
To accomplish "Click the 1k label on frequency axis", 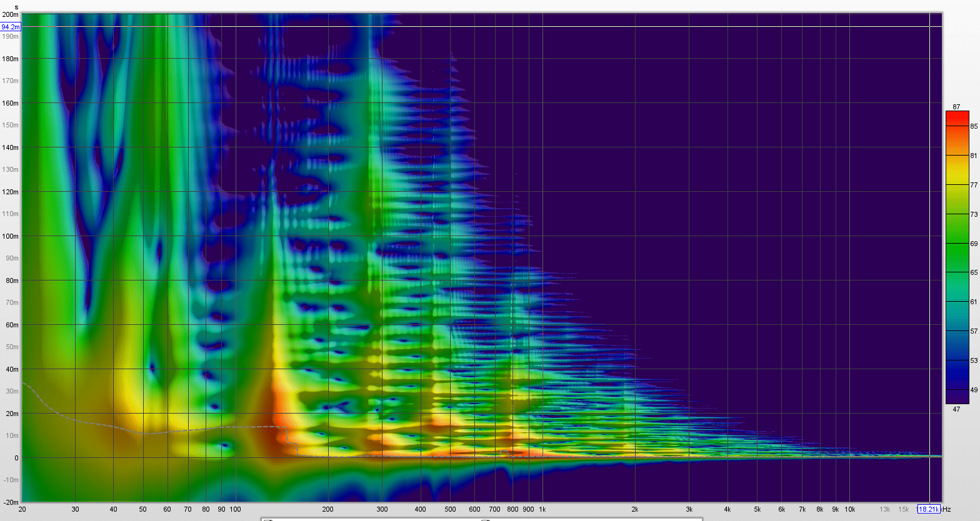I will pyautogui.click(x=542, y=509).
